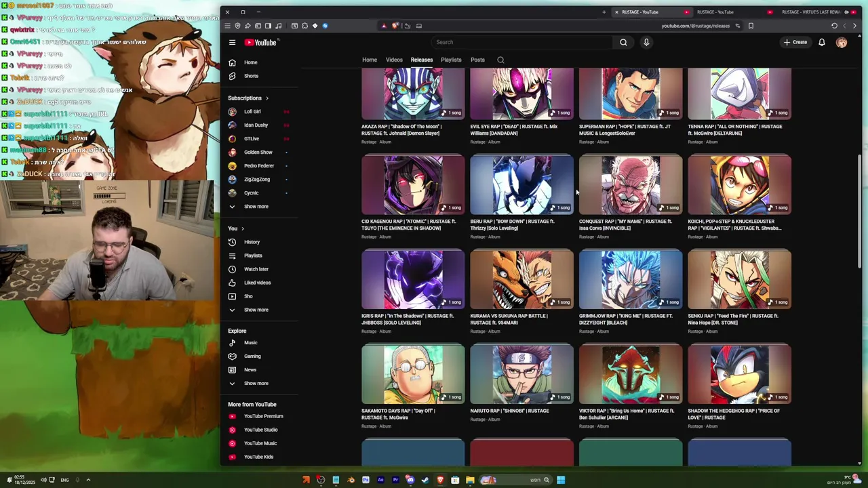Open Playlists in the You sidebar section
868x488 pixels.
point(253,256)
